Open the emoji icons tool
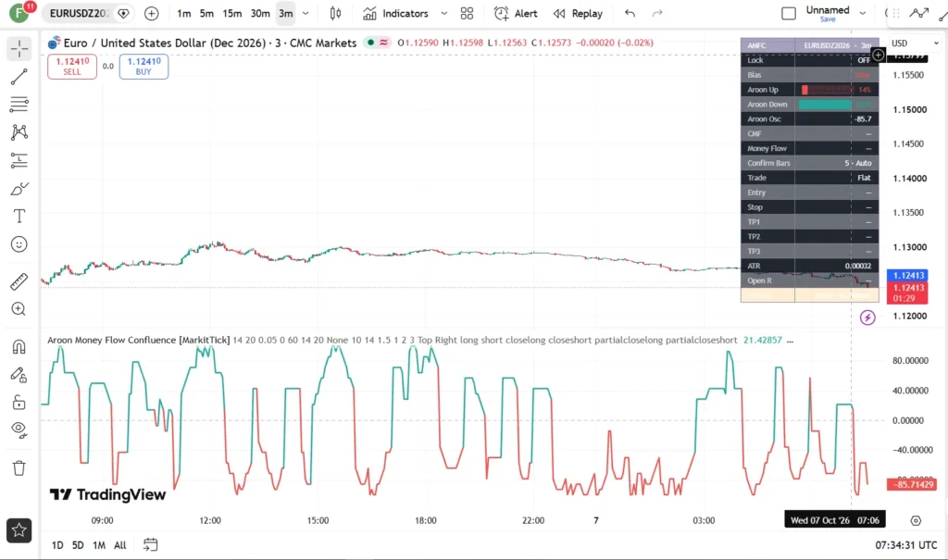This screenshot has width=948, height=560. 19,244
